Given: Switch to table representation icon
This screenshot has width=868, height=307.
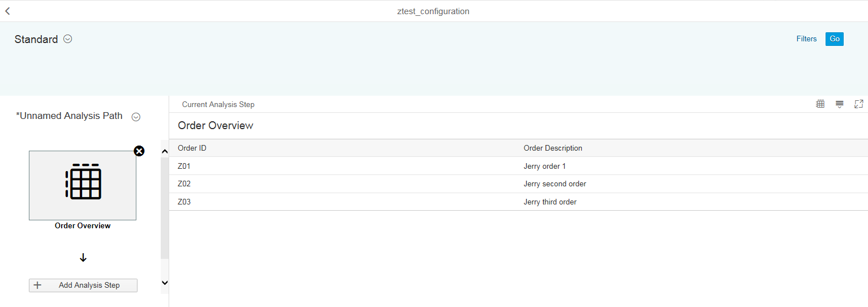Looking at the screenshot, I should 820,104.
